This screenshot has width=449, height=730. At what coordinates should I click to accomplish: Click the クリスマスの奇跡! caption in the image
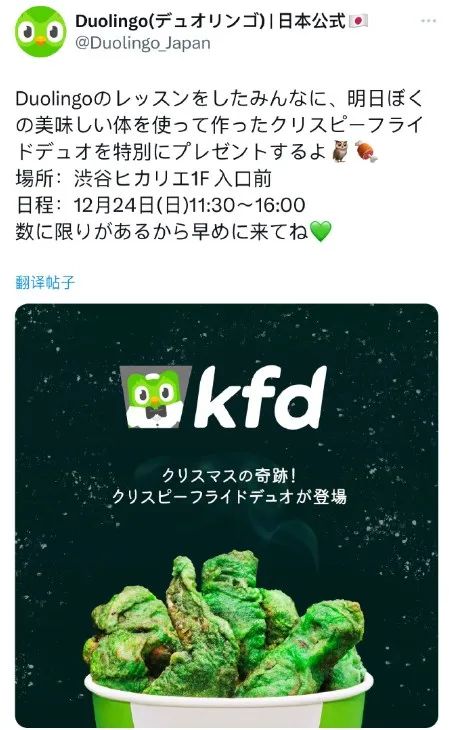click(228, 476)
